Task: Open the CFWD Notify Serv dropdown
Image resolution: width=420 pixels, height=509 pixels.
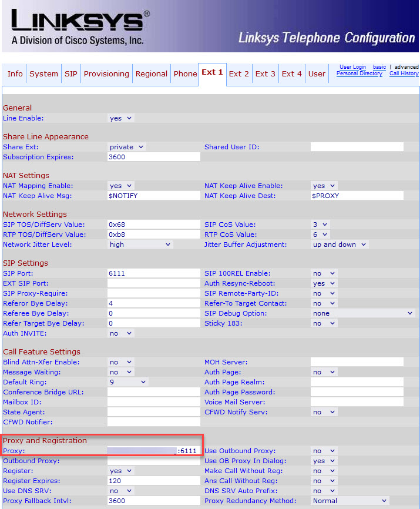Action: 324,412
